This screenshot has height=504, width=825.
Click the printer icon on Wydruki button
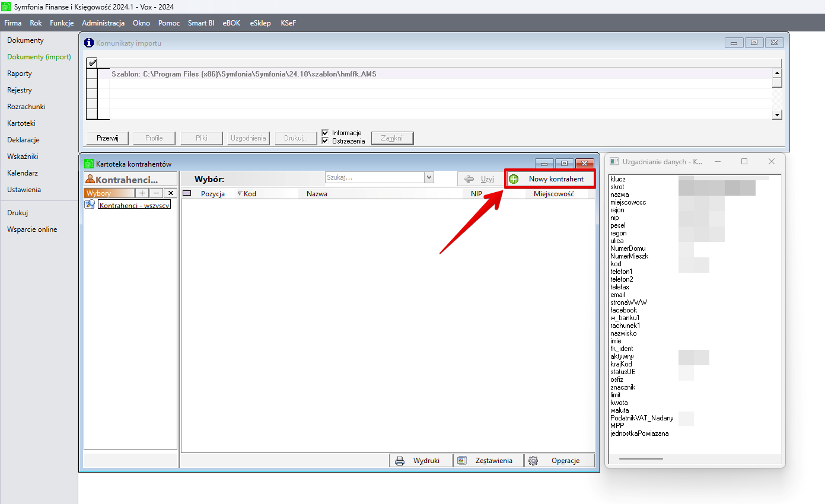(400, 461)
